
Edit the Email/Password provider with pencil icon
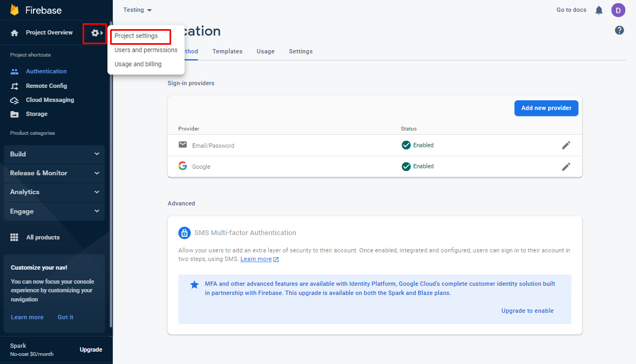(x=566, y=145)
